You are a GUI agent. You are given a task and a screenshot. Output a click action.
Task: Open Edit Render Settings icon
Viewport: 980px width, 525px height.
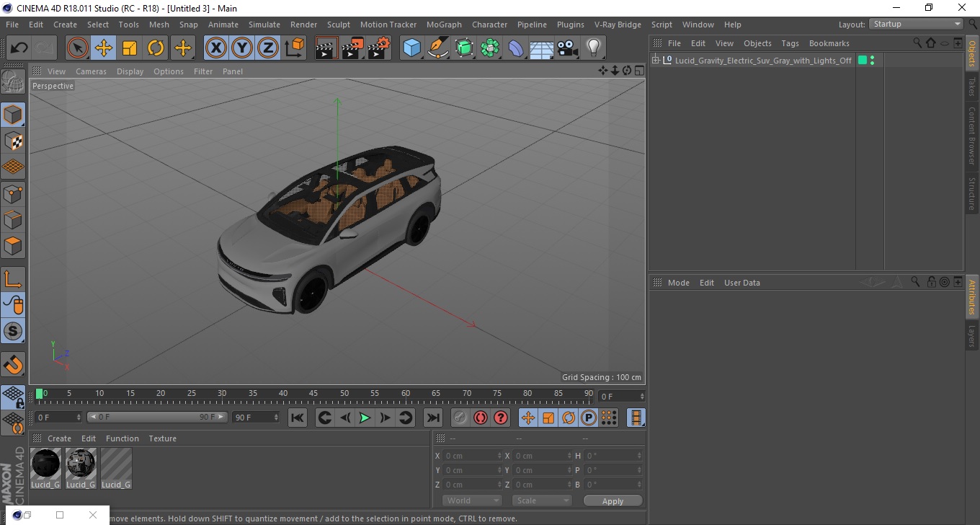point(379,48)
